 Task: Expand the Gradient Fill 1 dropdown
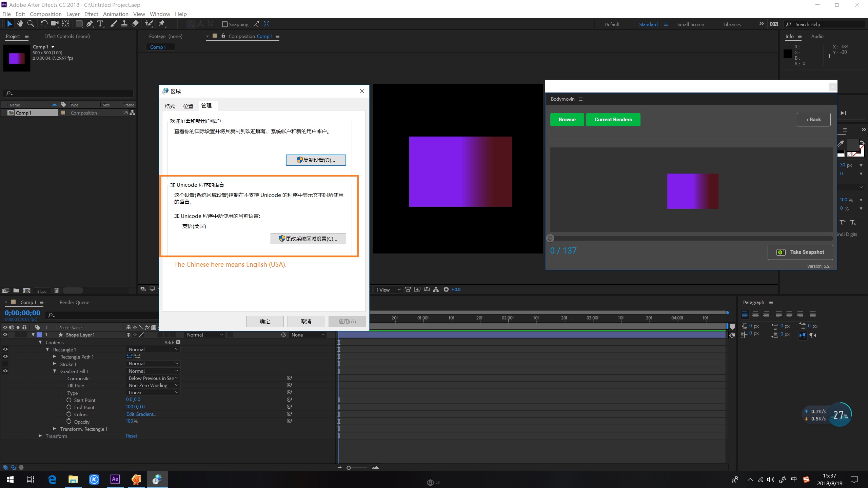click(x=54, y=371)
